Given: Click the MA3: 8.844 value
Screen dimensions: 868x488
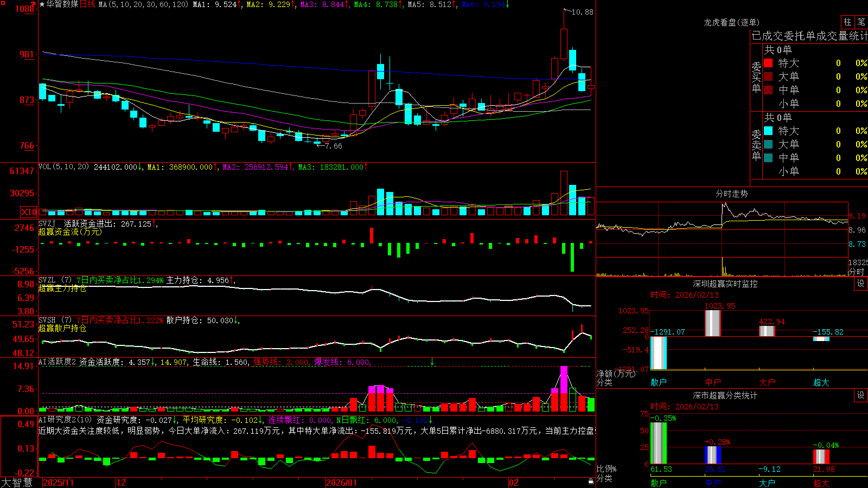Looking at the screenshot, I should 322,4.
